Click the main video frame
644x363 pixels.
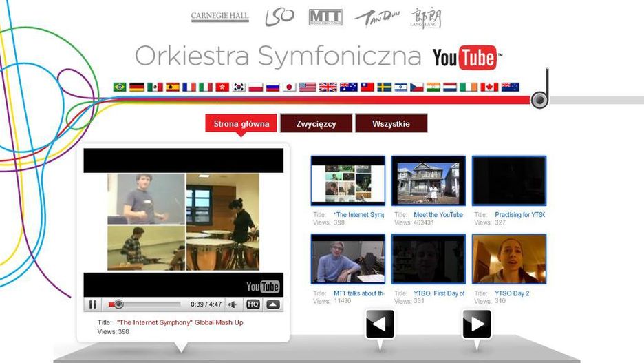183,222
